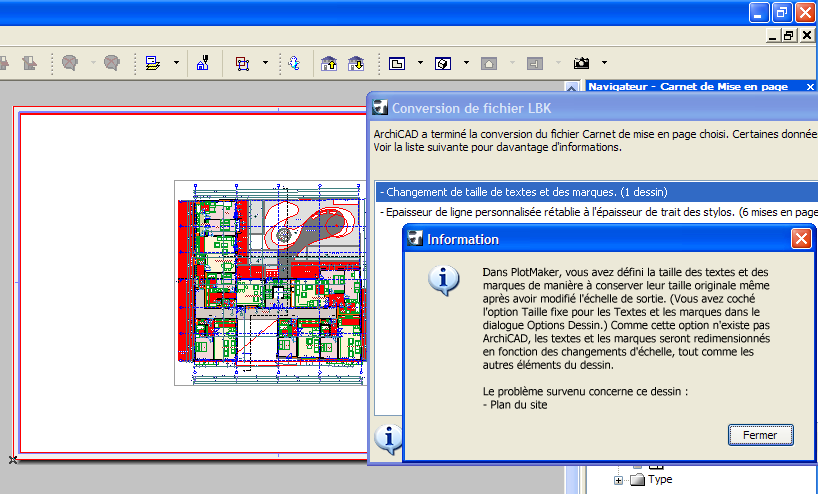
Task: Click info icon at Conversion dialog bottom-left
Action: click(388, 439)
